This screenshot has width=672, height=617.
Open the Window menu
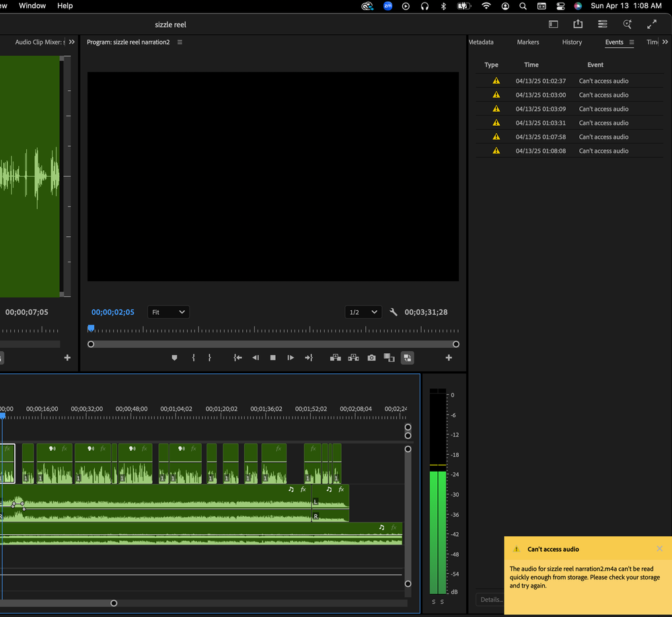pos(32,6)
